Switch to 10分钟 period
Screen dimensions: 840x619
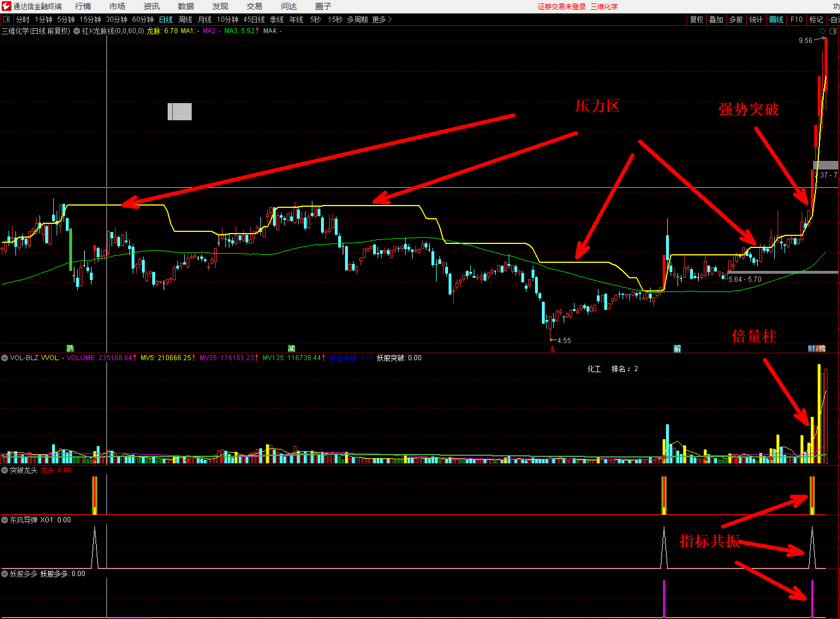(x=228, y=19)
